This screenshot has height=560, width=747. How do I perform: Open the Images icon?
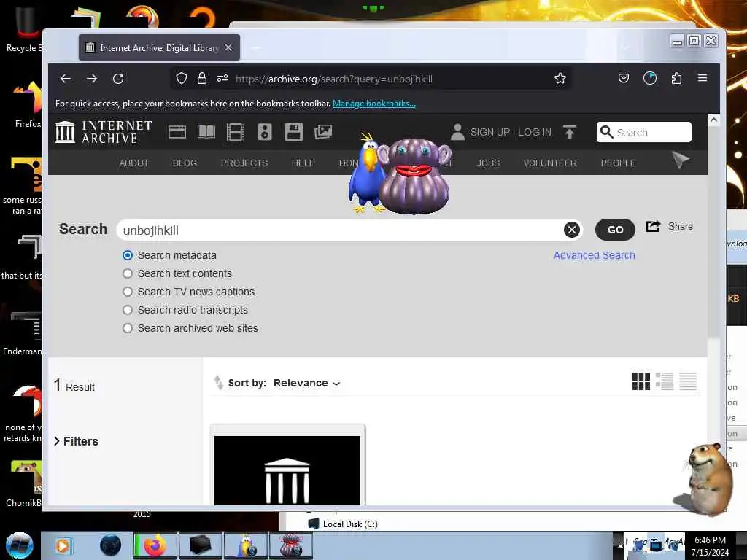point(323,132)
